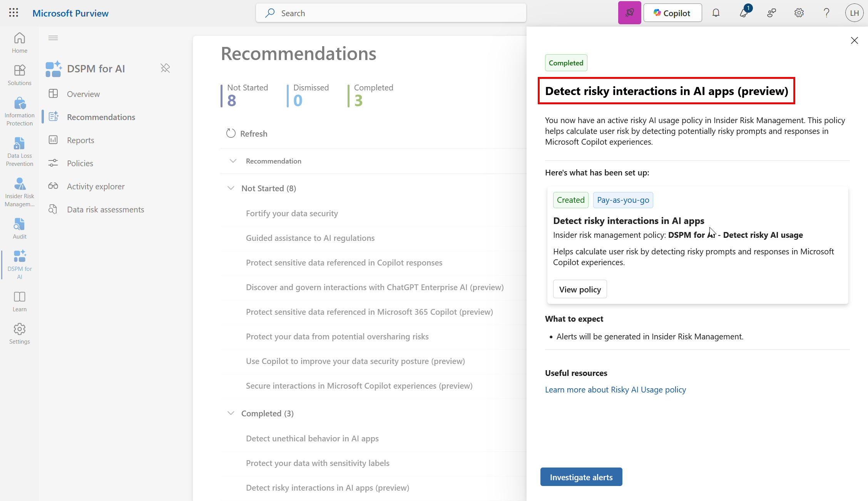Go to Home in left rail

click(x=19, y=43)
